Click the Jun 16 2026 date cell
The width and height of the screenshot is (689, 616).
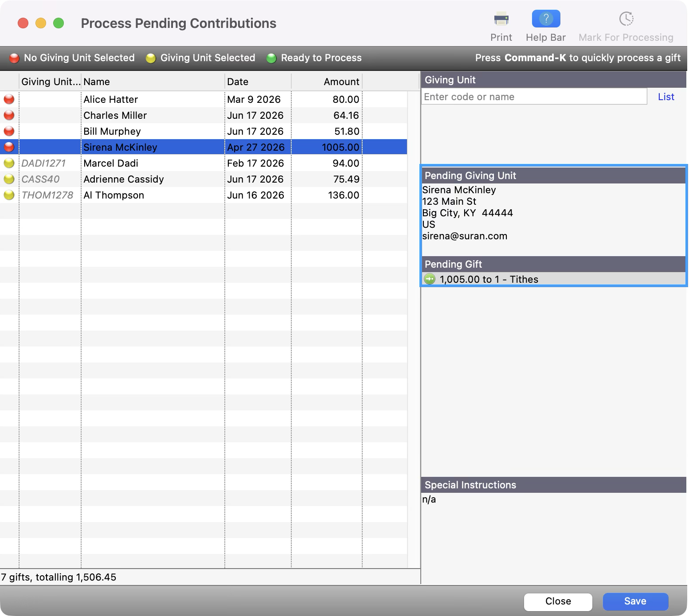255,195
